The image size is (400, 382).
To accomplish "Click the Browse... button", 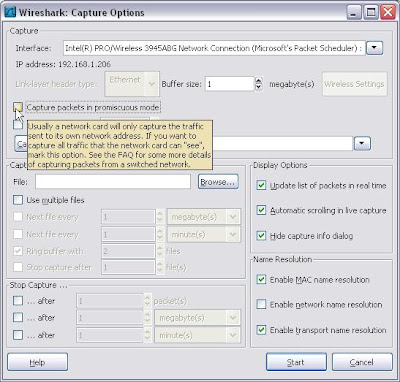I will coord(218,182).
